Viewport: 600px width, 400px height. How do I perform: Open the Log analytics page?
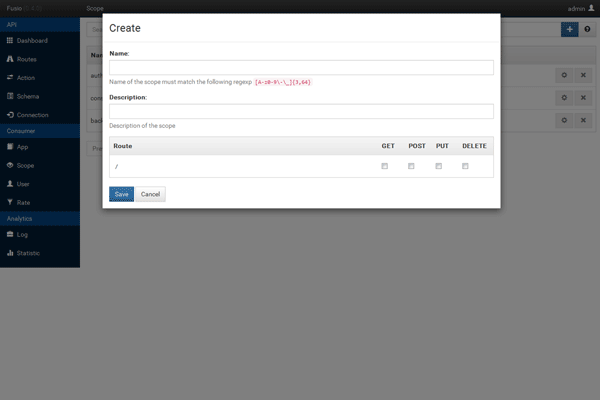22,234
